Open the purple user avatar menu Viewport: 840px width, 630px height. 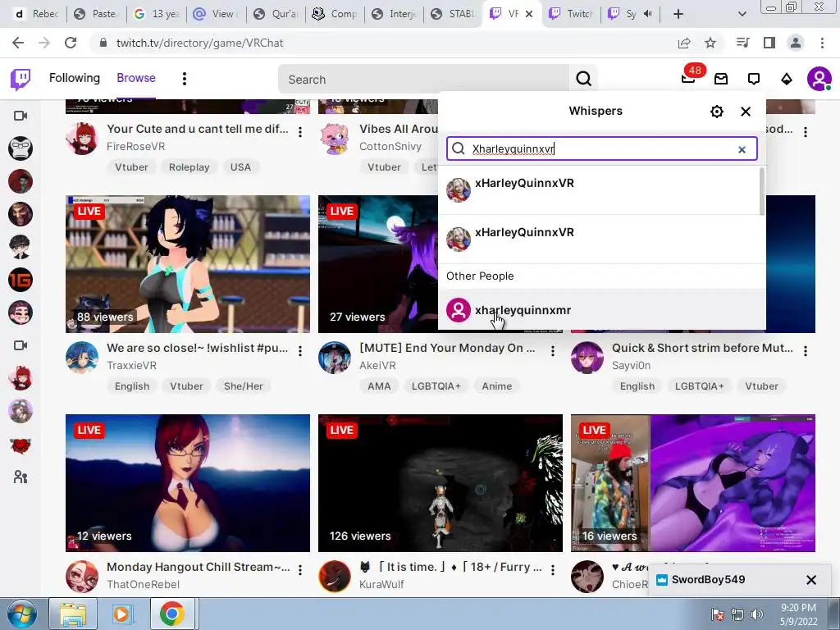[819, 80]
